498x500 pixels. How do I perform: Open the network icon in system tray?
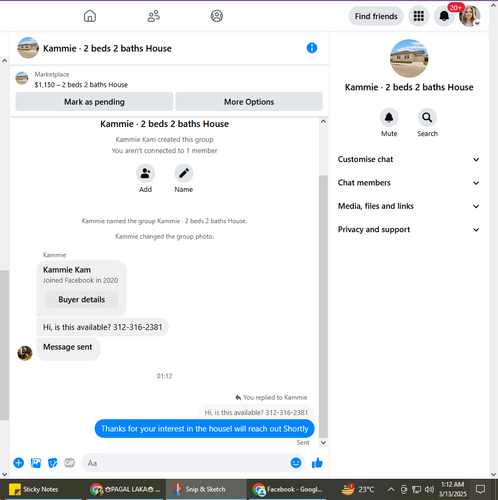pyautogui.click(x=416, y=489)
